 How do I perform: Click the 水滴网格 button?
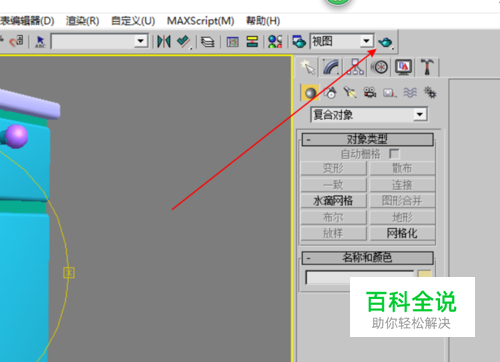coord(333,201)
